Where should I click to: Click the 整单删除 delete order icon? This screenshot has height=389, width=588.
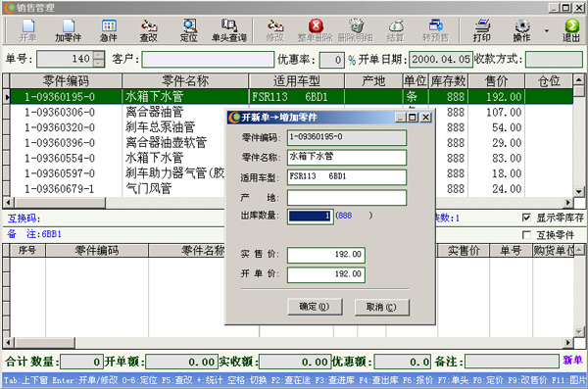point(316,30)
